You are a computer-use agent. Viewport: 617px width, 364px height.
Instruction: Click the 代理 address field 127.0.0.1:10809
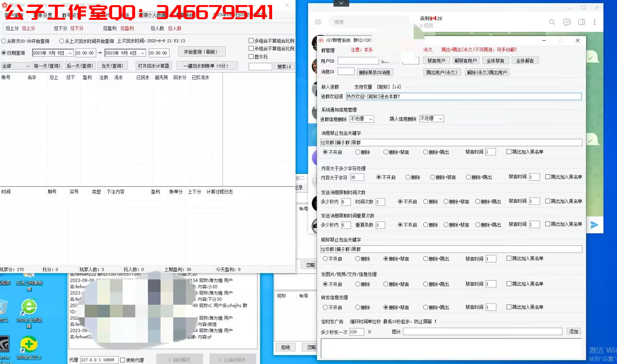pyautogui.click(x=99, y=360)
